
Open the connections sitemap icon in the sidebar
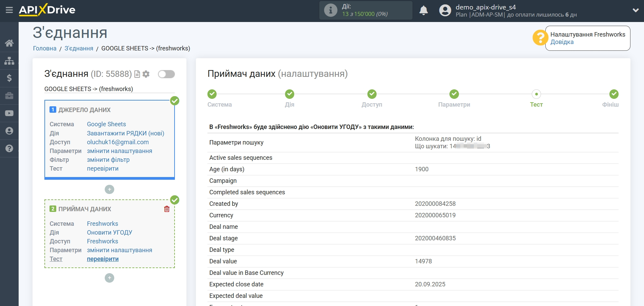click(x=9, y=61)
